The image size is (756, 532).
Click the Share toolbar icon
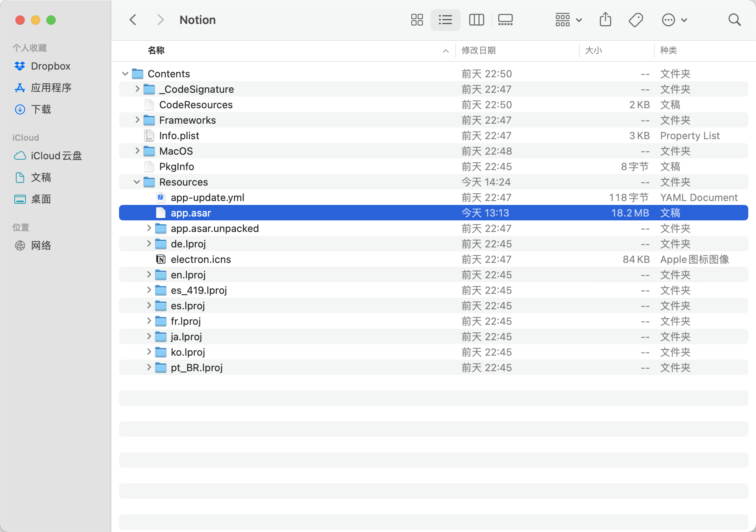(x=605, y=20)
